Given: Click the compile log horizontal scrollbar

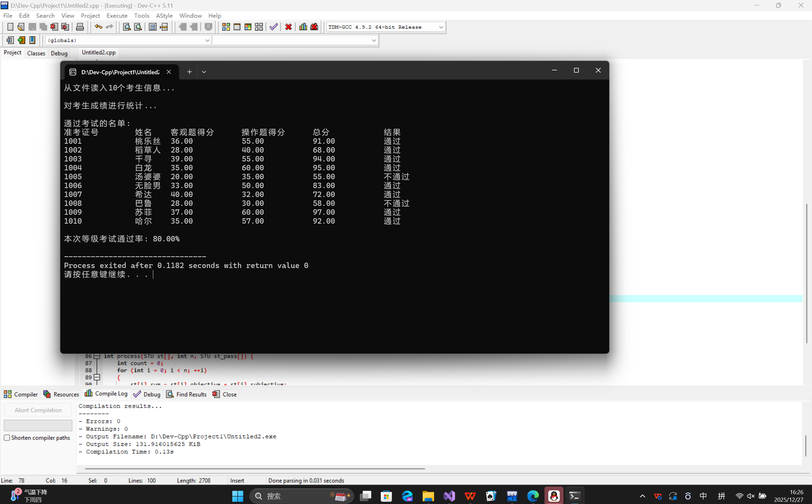Looking at the screenshot, I should pyautogui.click(x=255, y=468).
